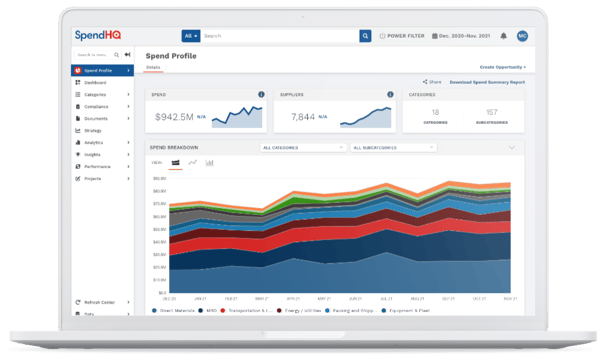The width and height of the screenshot is (600, 361).
Task: Expand the Categories chevron
Action: tap(128, 95)
